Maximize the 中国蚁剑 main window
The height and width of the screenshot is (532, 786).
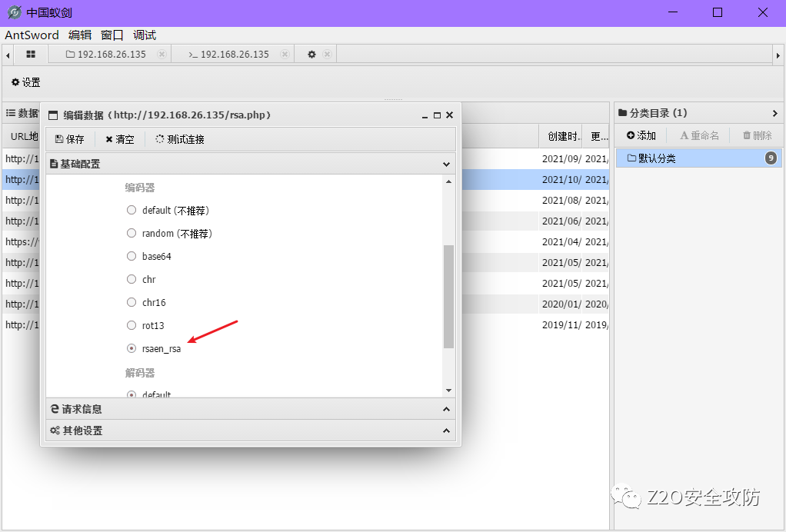click(718, 12)
